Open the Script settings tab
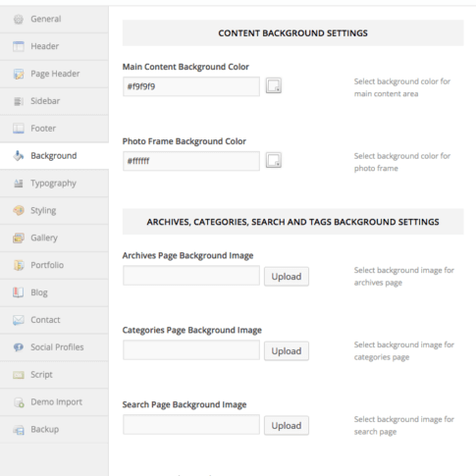 coord(54,375)
